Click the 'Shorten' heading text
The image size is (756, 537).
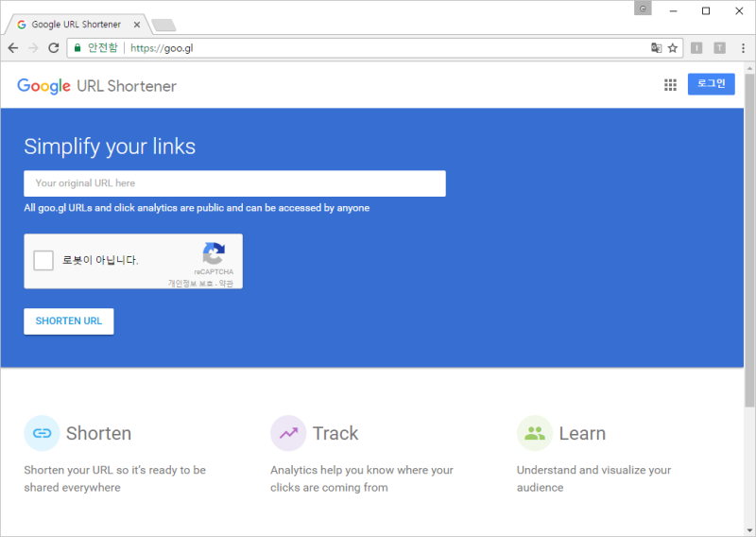[x=99, y=433]
